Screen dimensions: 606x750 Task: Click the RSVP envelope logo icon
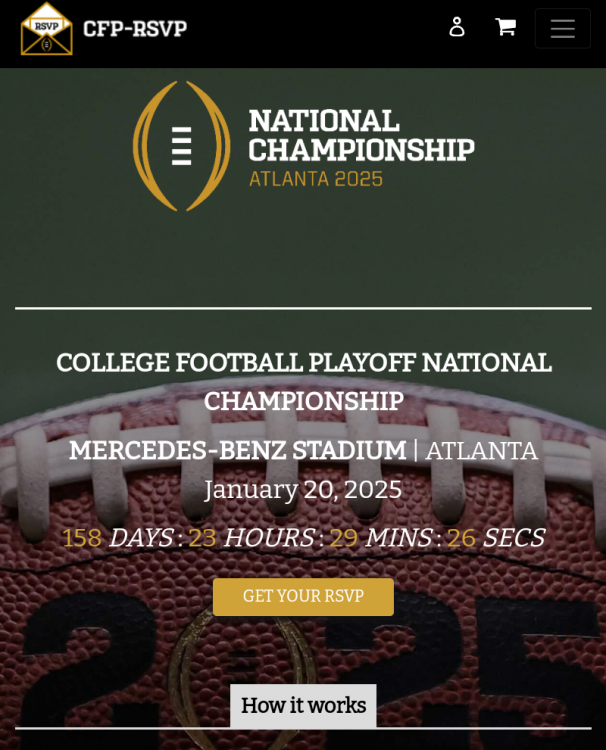tap(46, 29)
